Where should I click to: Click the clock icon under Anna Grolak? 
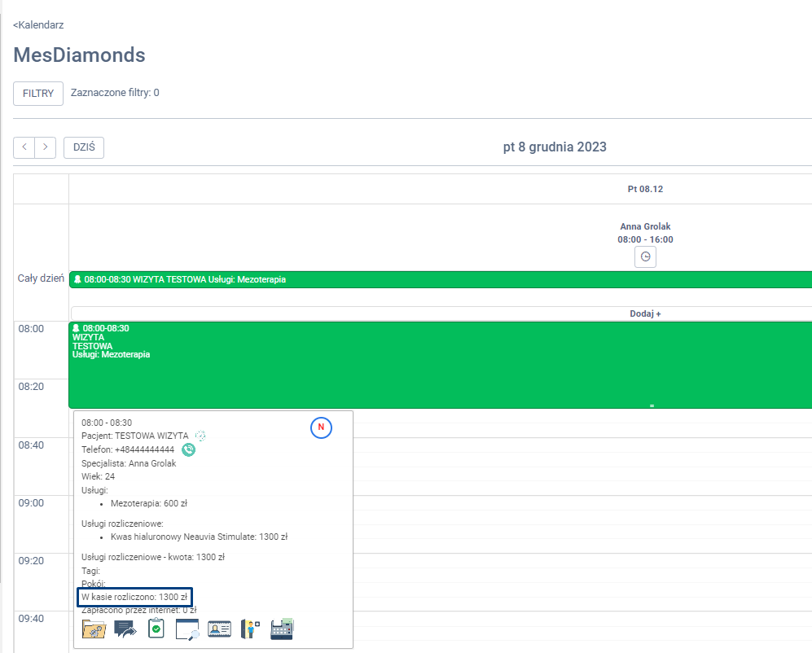point(645,256)
